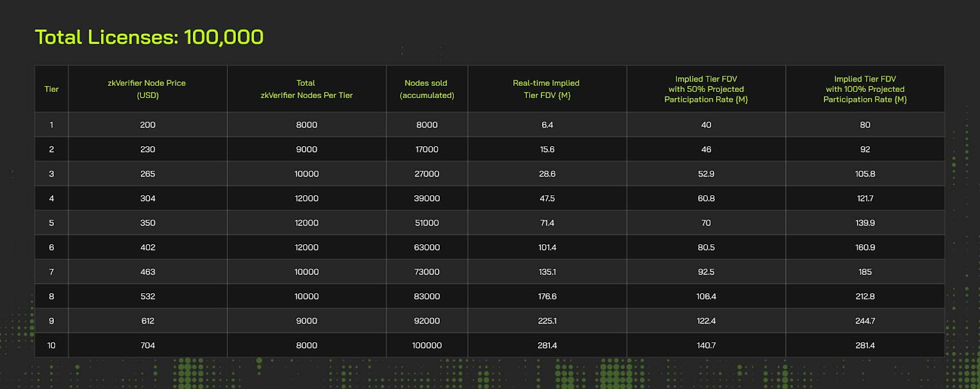Click real-time FDV value '135.1'
This screenshot has width=980, height=389.
pyautogui.click(x=547, y=271)
